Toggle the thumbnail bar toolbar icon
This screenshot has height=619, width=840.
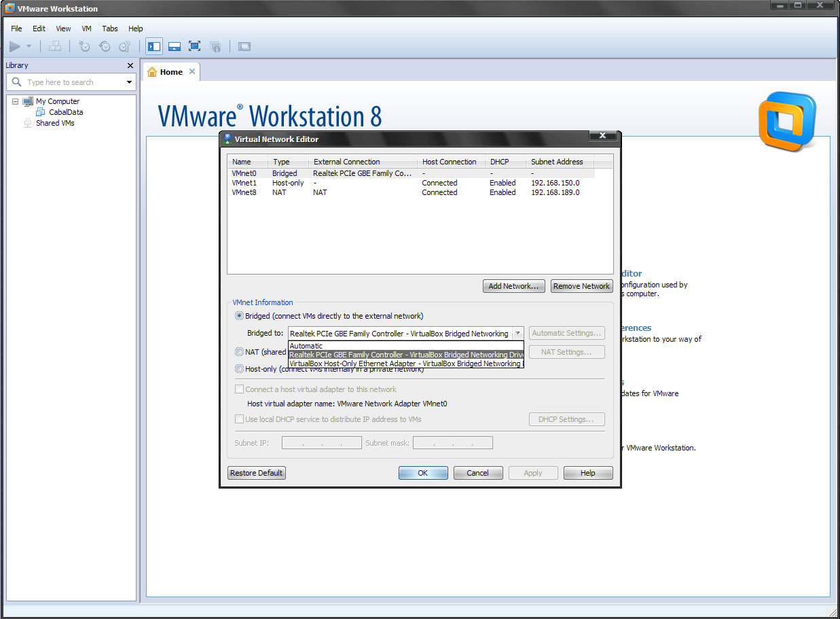175,46
